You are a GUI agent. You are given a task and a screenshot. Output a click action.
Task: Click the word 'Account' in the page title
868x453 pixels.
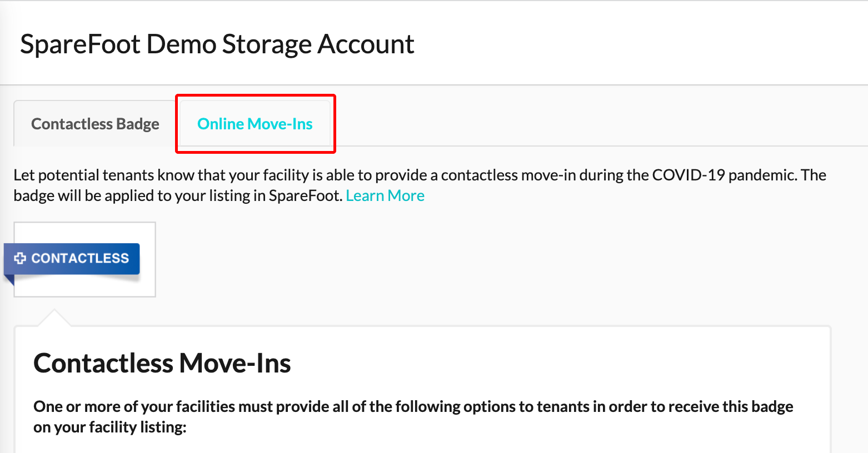pyautogui.click(x=366, y=44)
